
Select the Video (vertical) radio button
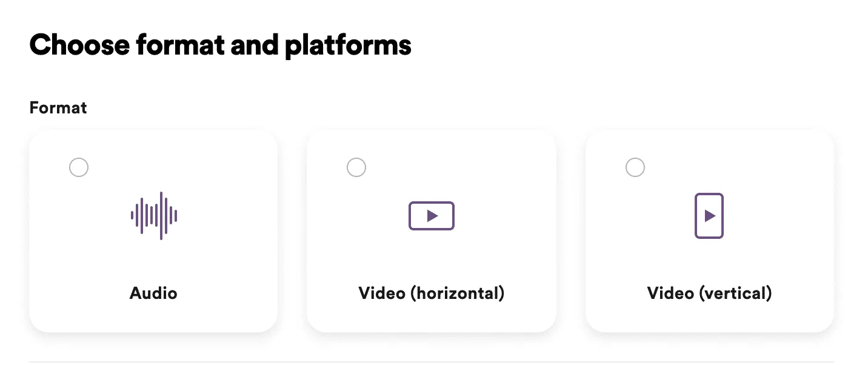635,167
